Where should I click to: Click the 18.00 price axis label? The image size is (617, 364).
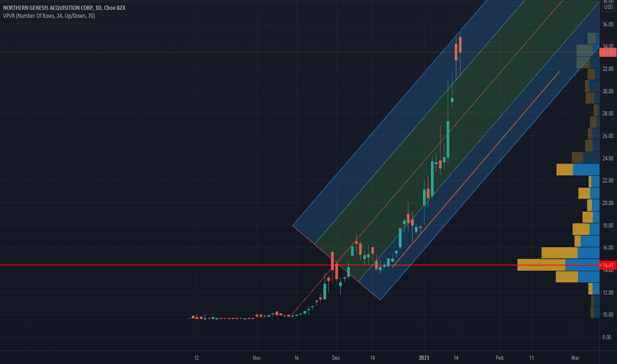[x=608, y=225]
